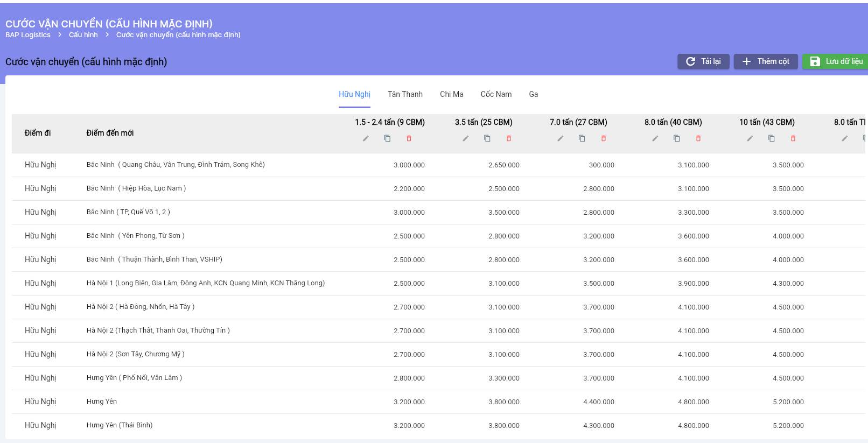The width and height of the screenshot is (868, 443).
Task: Switch to the Ga tab
Action: (533, 94)
